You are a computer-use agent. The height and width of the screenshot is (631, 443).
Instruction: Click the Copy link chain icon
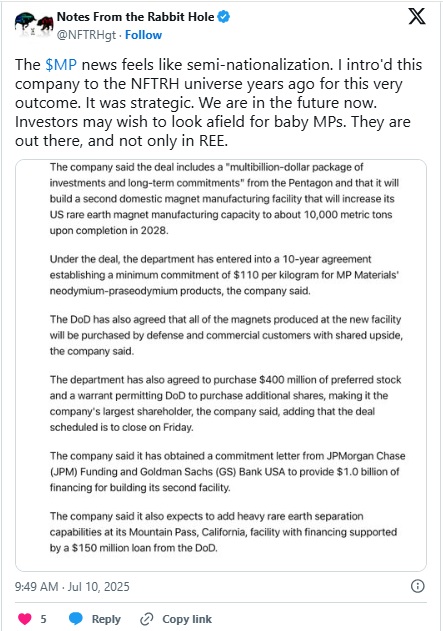pos(146,619)
